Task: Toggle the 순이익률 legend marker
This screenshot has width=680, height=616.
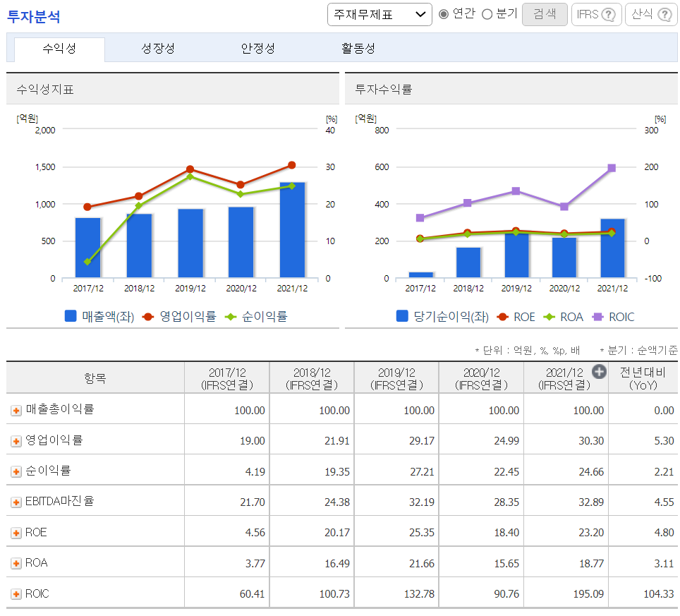Action: 231,317
